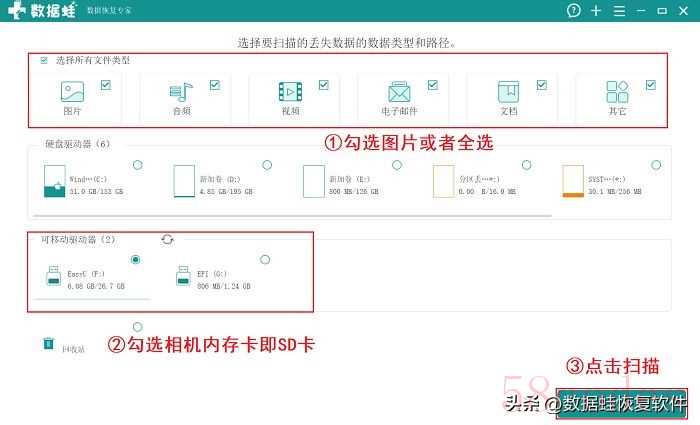Select the SYST… drive radio button
Viewport: 700px width, 425px height.
656,165
